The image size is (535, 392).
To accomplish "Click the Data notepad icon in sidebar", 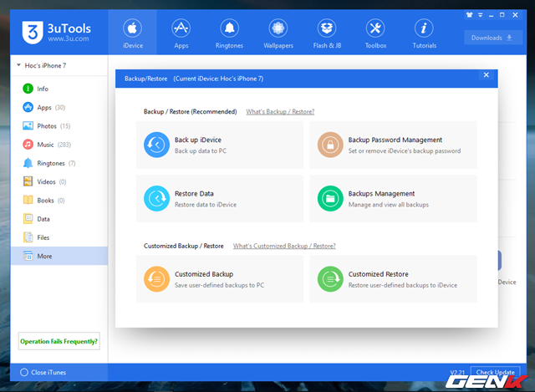I will click(x=28, y=219).
